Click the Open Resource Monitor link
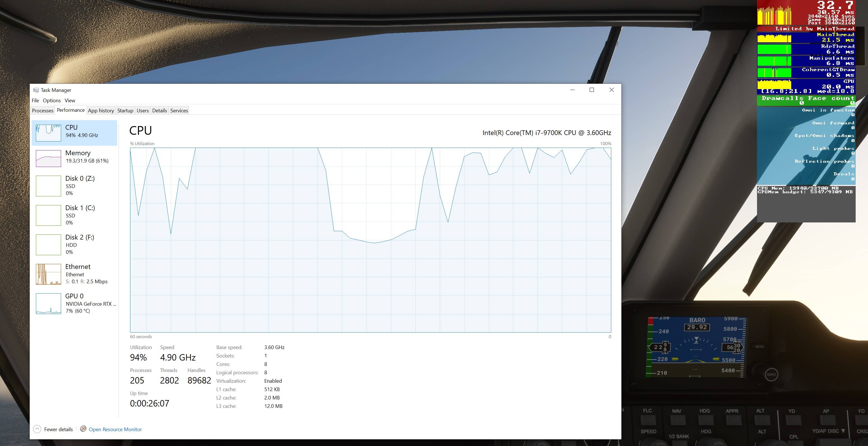The height and width of the screenshot is (446, 868). [115, 429]
